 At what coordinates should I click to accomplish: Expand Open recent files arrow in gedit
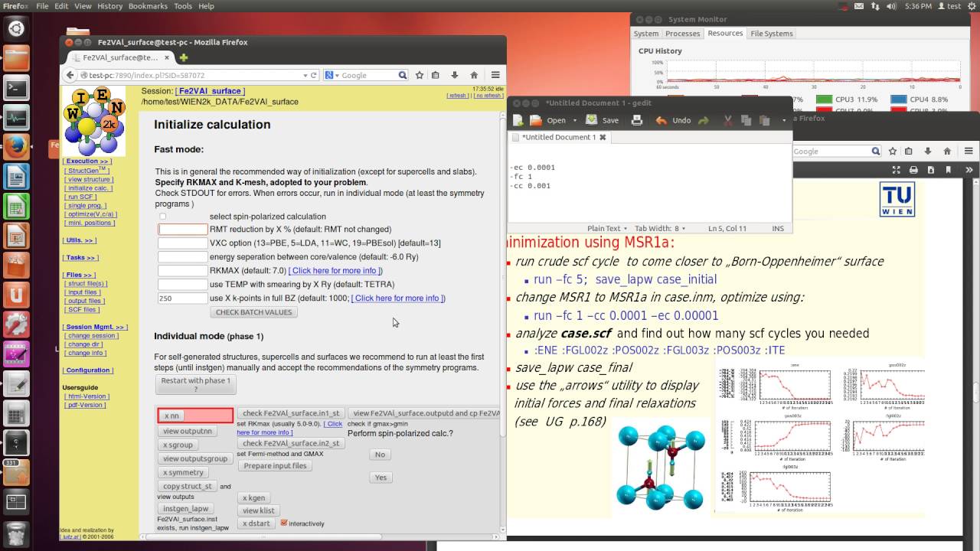pos(573,120)
